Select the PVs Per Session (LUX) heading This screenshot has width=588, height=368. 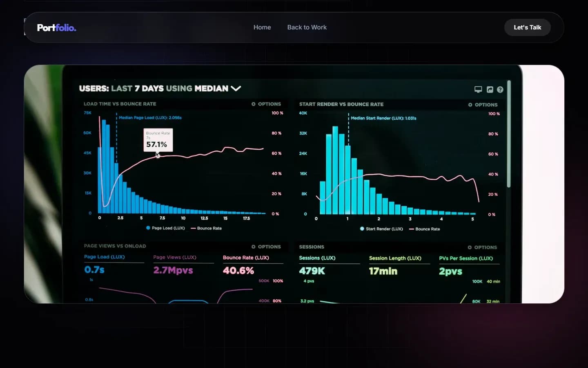pos(466,258)
